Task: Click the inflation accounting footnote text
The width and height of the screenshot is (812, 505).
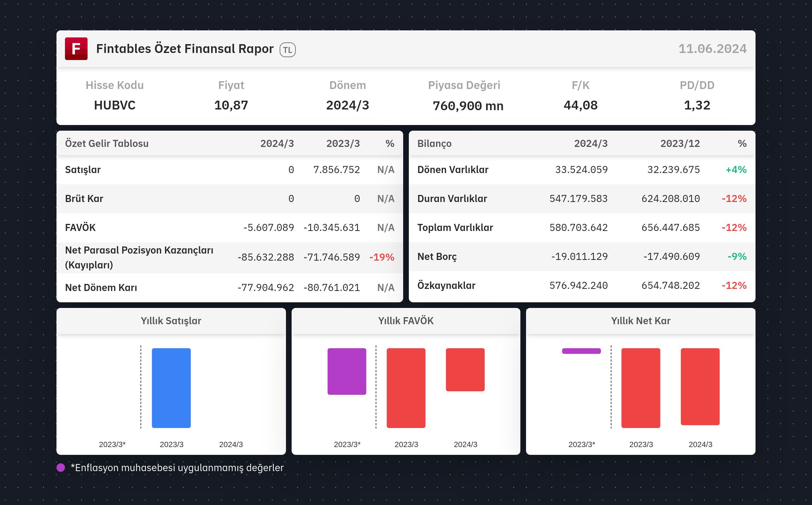Action: (x=177, y=468)
